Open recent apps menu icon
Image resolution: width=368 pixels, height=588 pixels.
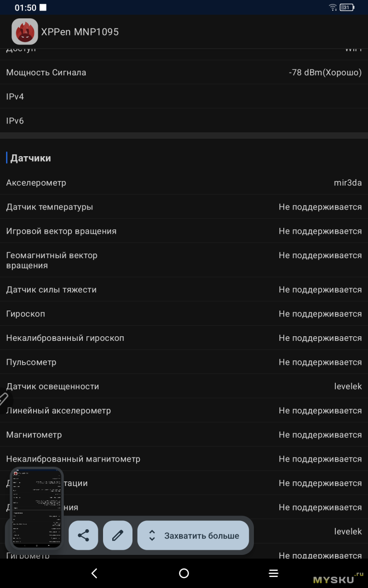tap(274, 573)
